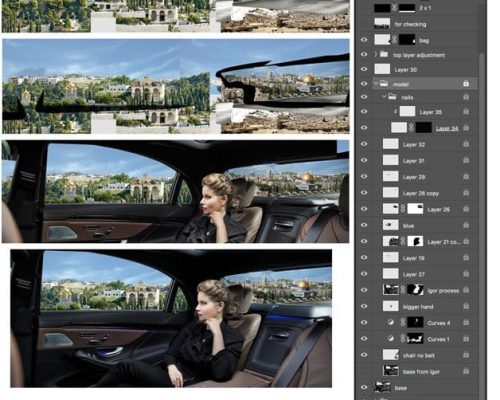Toggle visibility of Layer 30
Screen dimensions: 500x400
tap(364, 69)
